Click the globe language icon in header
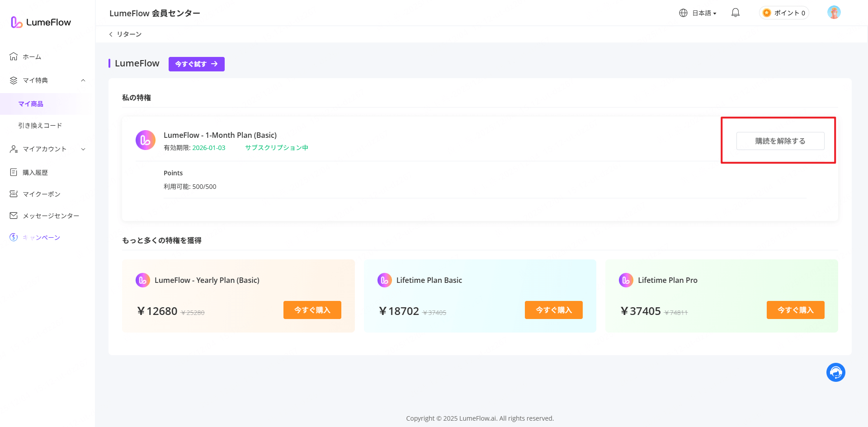Screen dimensions: 868x427 click(x=683, y=13)
